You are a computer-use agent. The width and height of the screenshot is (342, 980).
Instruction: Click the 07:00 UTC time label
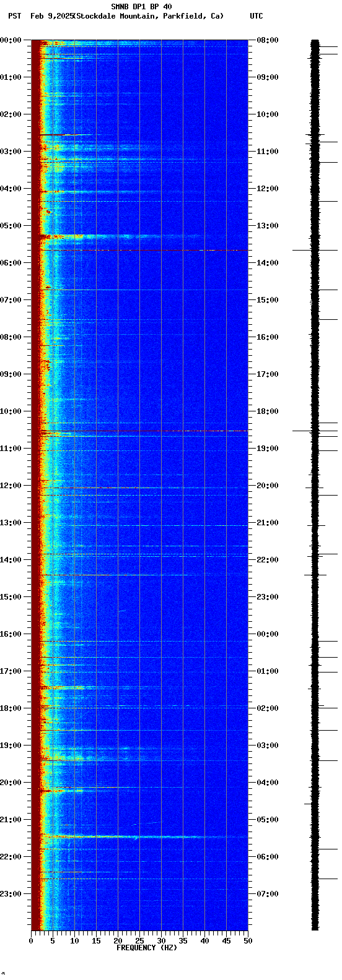pyautogui.click(x=267, y=894)
